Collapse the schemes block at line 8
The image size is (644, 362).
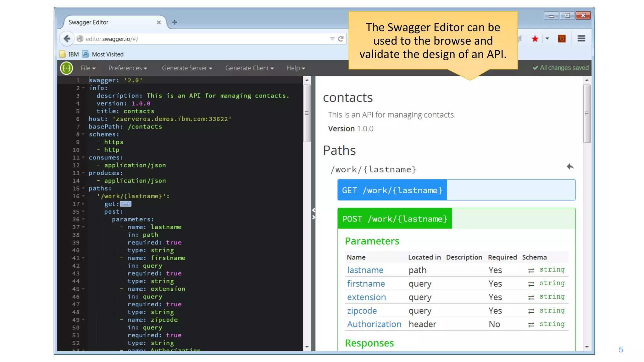tap(83, 134)
